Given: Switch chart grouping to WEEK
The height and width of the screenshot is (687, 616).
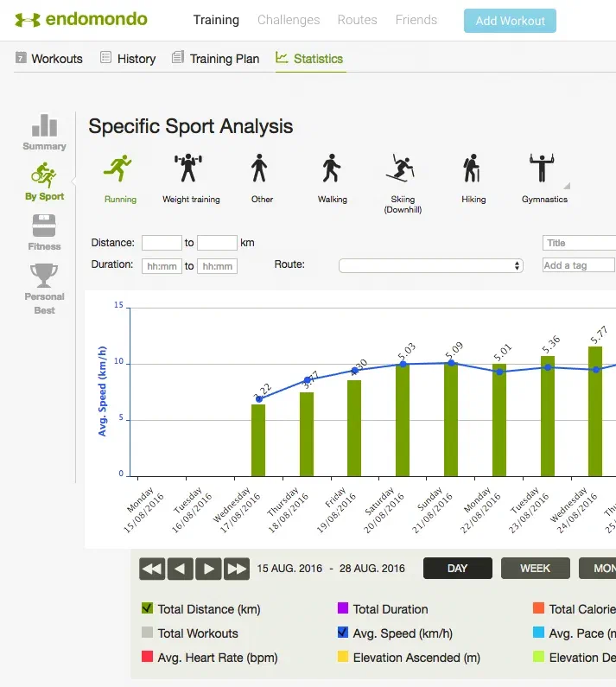Looking at the screenshot, I should (x=535, y=569).
